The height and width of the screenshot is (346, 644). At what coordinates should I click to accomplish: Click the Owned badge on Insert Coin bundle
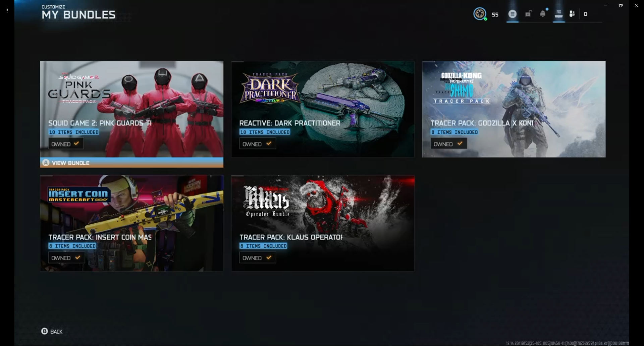(x=66, y=258)
